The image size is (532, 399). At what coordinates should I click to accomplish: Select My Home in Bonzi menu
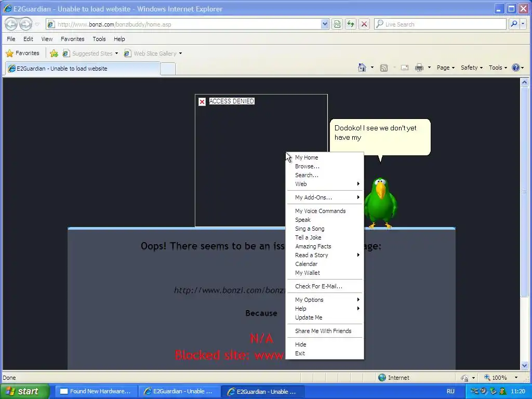coord(325,157)
